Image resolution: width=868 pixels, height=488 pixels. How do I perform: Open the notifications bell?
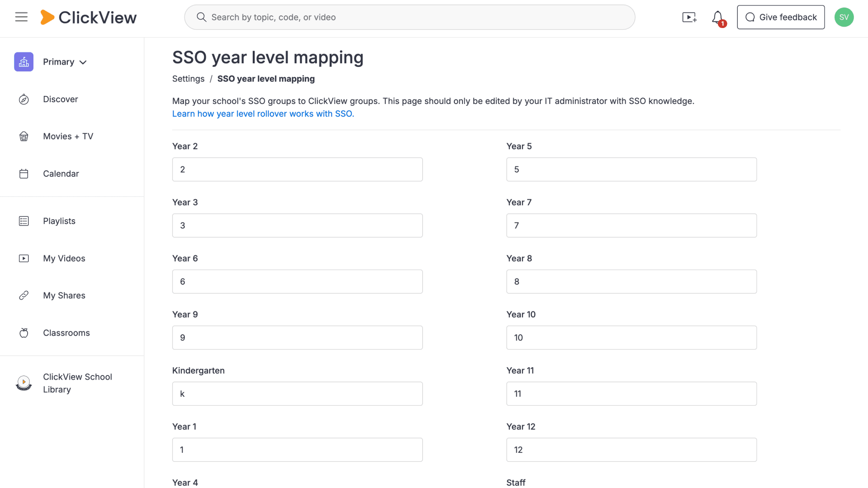click(x=718, y=18)
